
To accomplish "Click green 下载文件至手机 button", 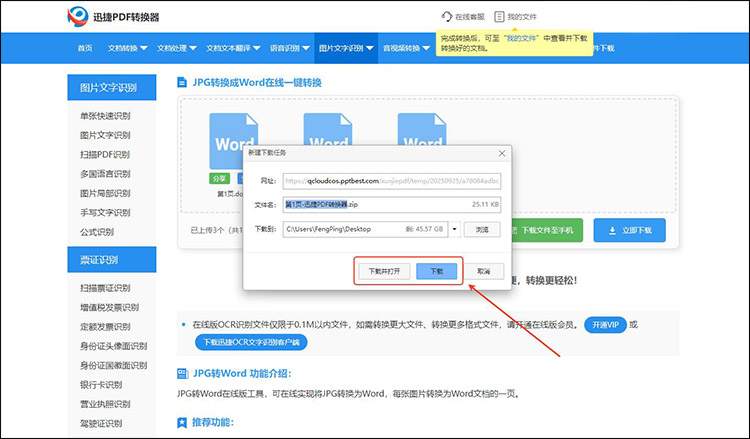I will pyautogui.click(x=547, y=230).
